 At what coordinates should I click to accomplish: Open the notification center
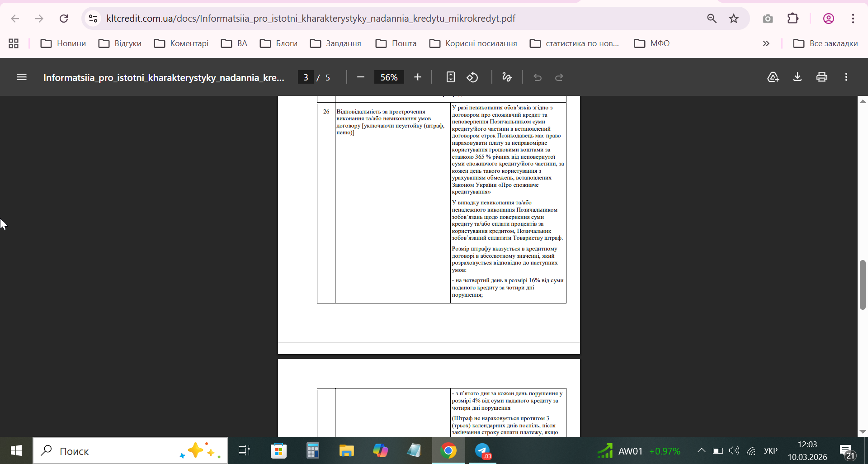(x=847, y=451)
